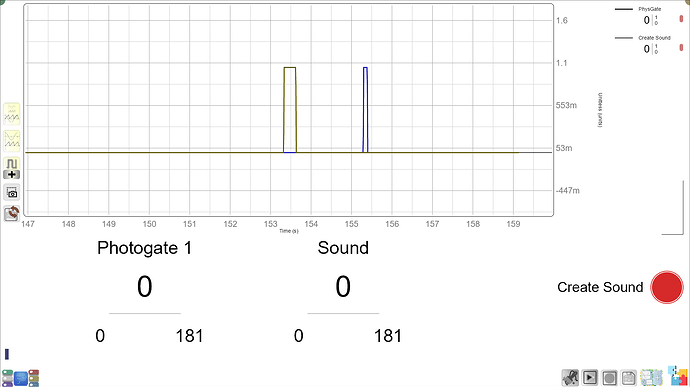Click the PhysGate legend label
The width and height of the screenshot is (690, 387).
650,9
